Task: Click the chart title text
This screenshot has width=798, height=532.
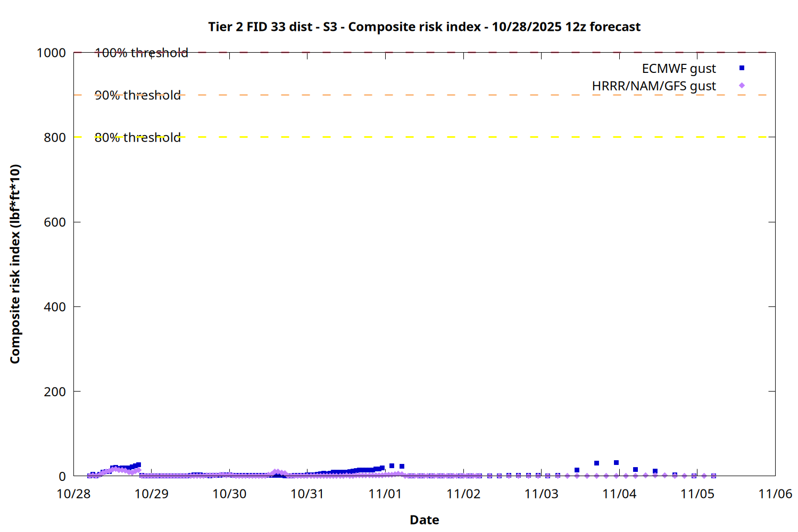Action: pos(424,27)
